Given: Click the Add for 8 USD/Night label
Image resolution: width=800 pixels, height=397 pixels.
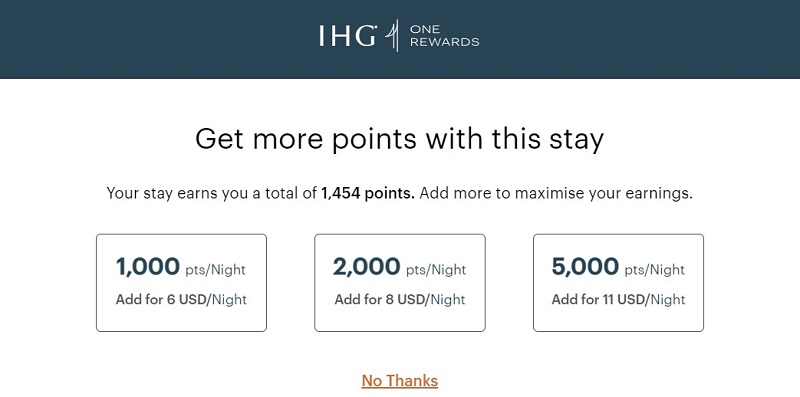Looking at the screenshot, I should [x=399, y=300].
